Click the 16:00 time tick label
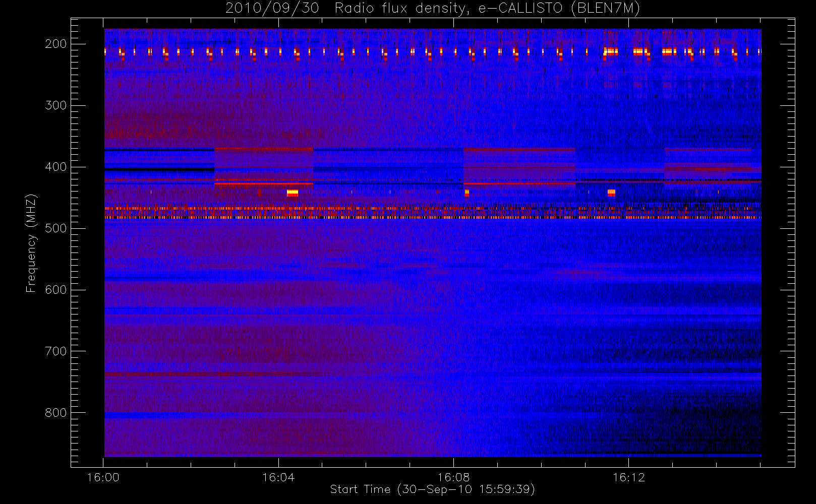 103,477
